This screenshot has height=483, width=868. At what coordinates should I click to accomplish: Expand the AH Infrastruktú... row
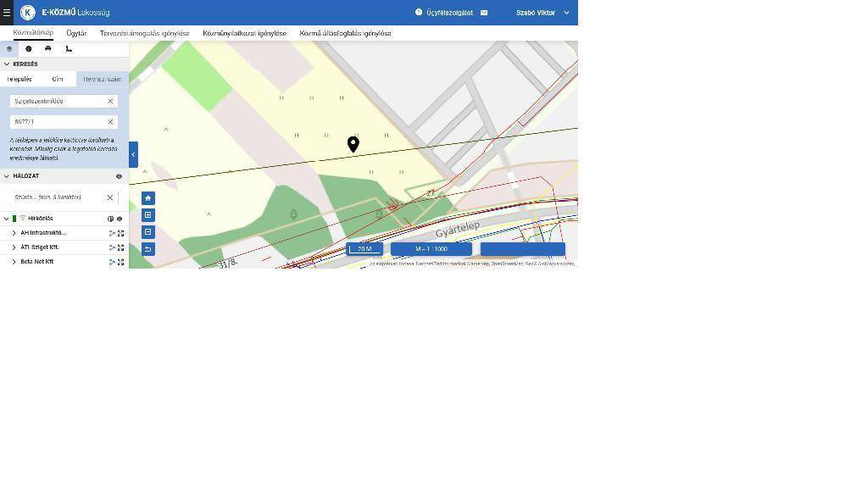click(x=14, y=233)
